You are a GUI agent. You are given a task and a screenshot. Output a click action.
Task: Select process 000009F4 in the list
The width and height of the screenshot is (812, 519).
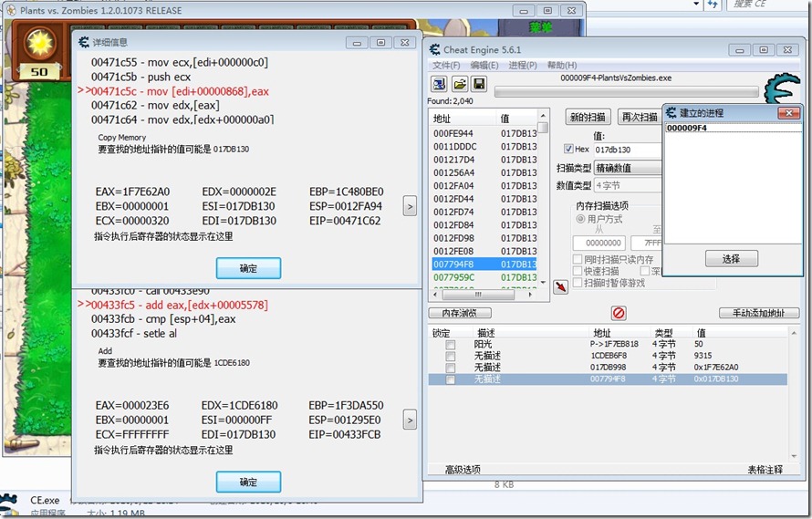(x=733, y=128)
